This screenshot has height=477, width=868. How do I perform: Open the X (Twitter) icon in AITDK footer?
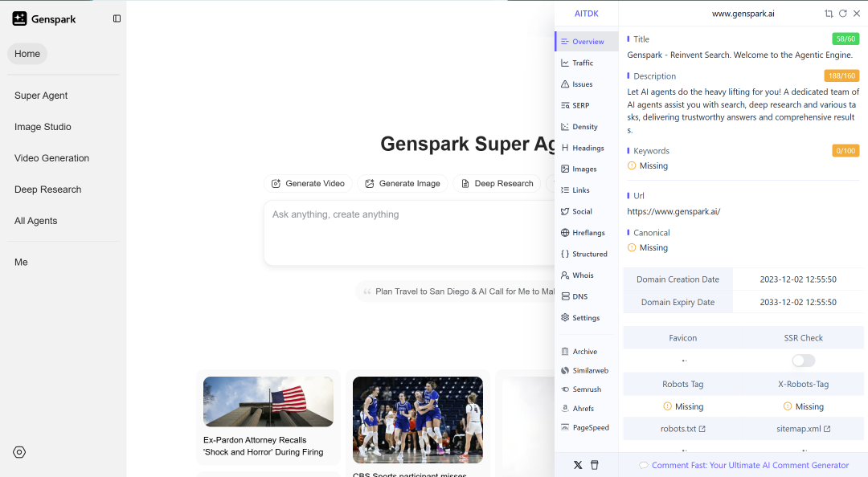pyautogui.click(x=578, y=465)
